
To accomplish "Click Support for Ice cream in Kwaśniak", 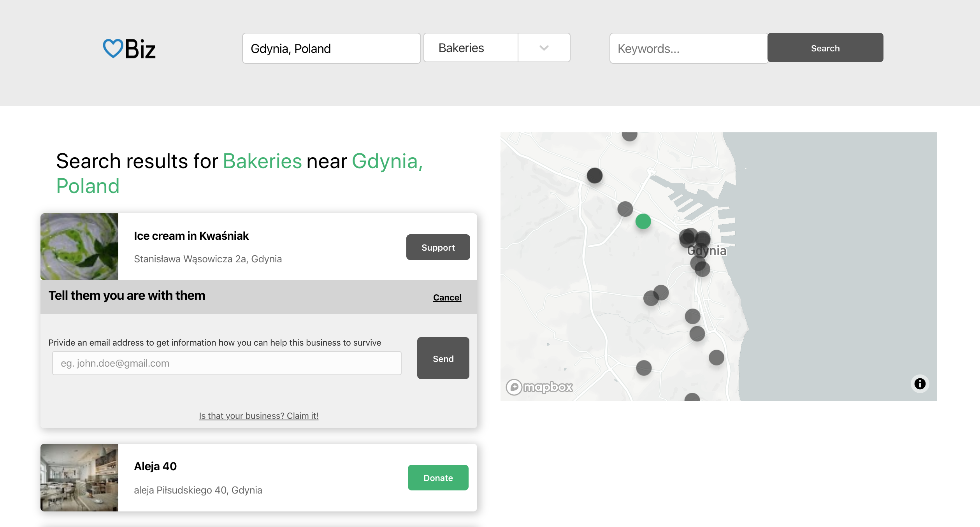I will [x=438, y=247].
